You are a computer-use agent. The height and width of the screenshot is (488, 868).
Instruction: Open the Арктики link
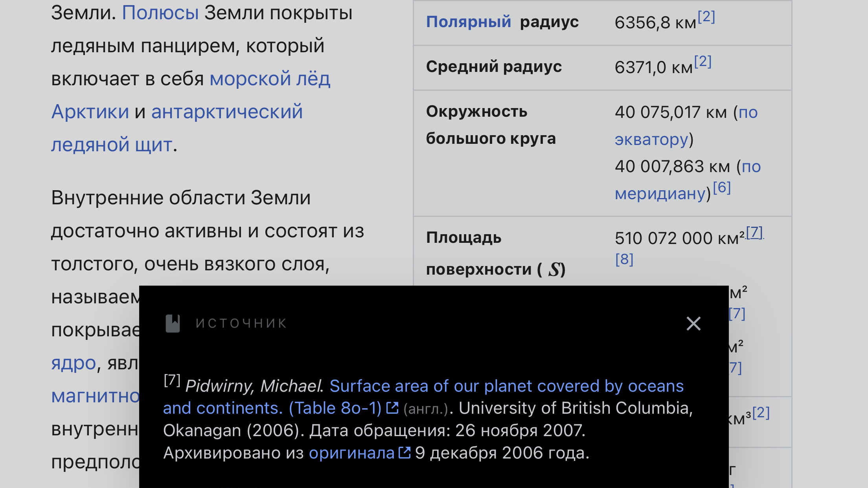[90, 112]
